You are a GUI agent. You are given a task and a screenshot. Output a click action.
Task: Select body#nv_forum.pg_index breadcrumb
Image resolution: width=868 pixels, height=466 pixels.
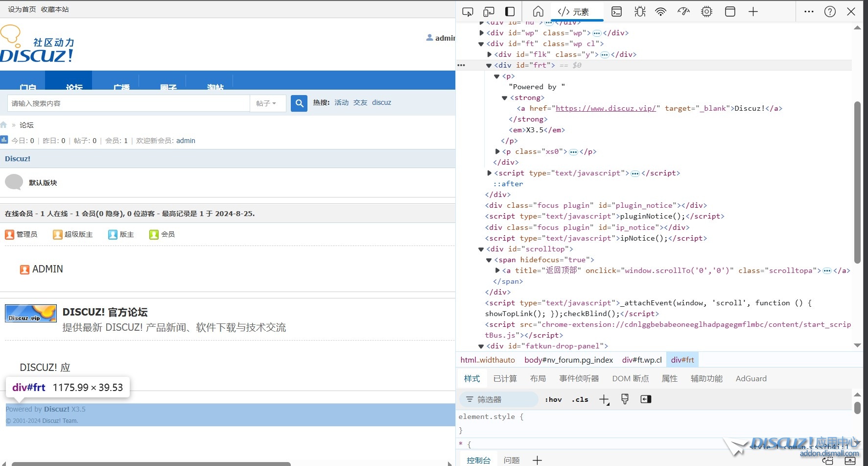tap(568, 360)
